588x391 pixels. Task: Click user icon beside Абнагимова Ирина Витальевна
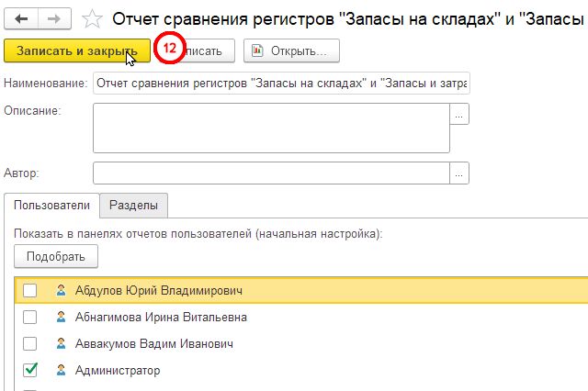(61, 318)
